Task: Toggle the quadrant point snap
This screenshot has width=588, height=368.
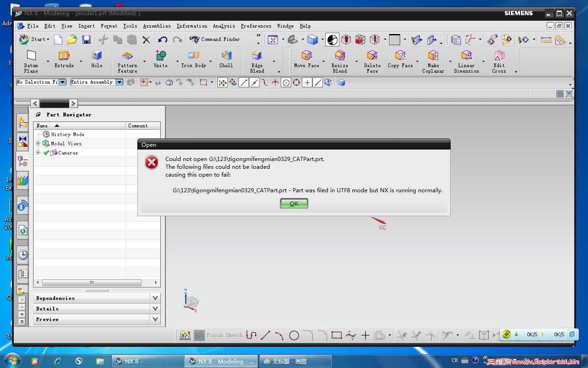Action: point(296,83)
